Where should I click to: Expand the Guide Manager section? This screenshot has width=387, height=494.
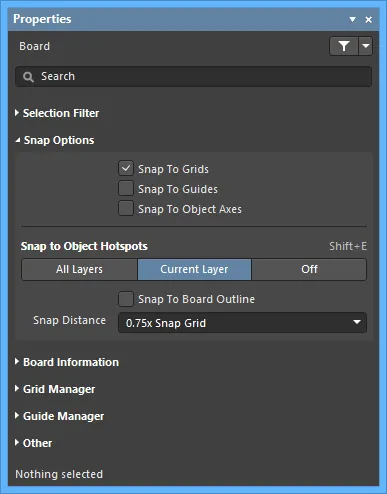(x=59, y=416)
